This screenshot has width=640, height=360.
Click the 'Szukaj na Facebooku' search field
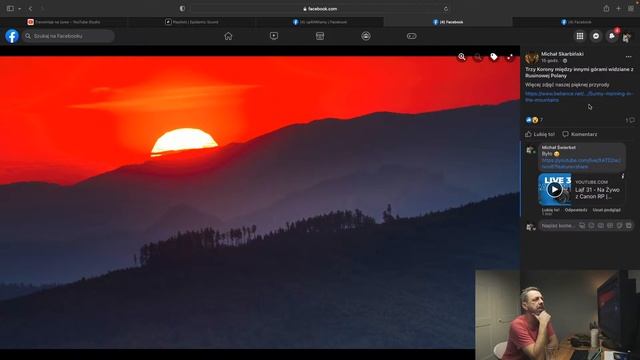(x=69, y=36)
